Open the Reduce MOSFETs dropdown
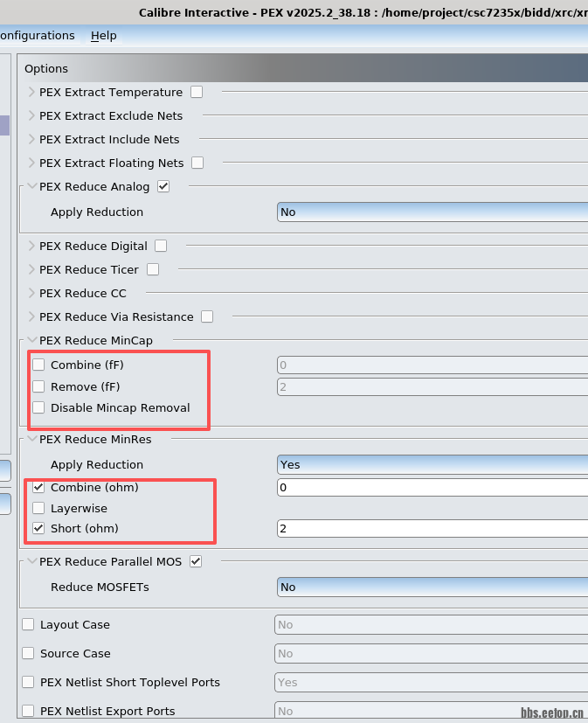 pyautogui.click(x=432, y=587)
